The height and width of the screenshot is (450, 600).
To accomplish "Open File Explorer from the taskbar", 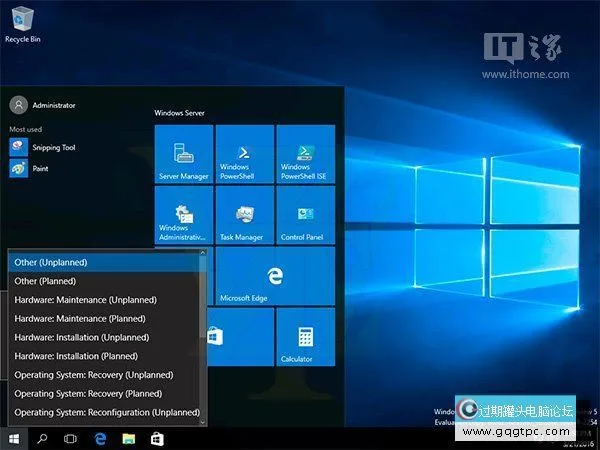I will pos(129,438).
